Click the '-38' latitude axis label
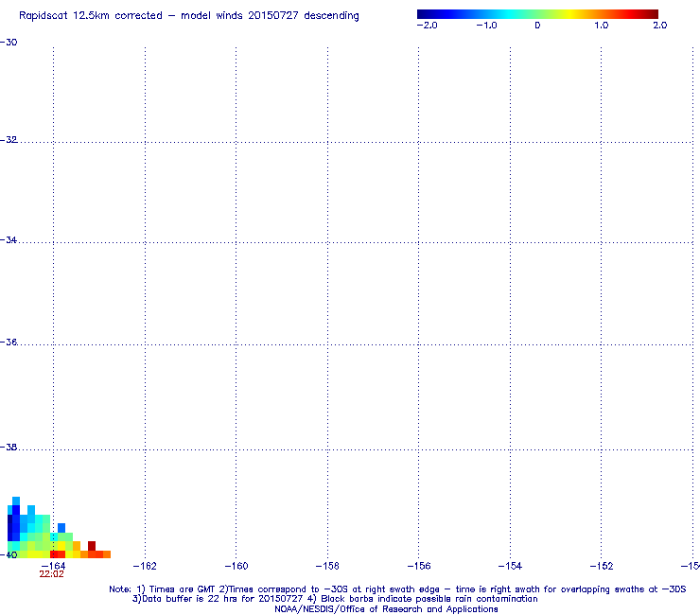 click(x=9, y=448)
